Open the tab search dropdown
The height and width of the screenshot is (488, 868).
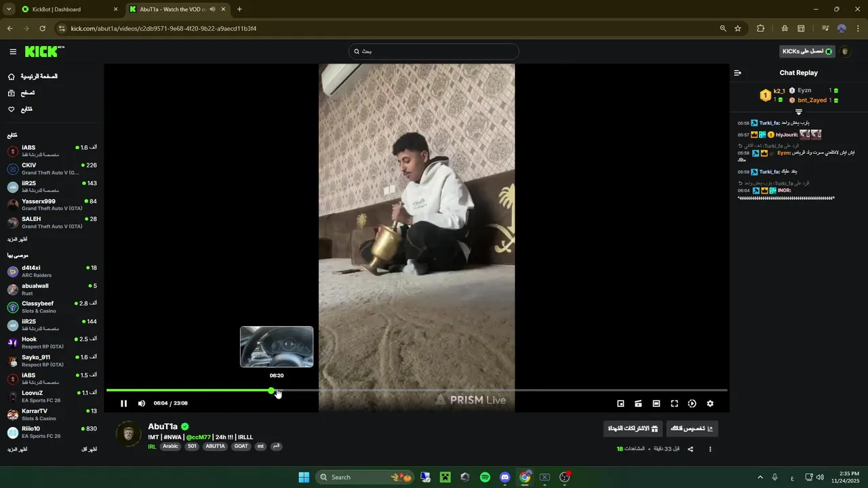coord(9,9)
